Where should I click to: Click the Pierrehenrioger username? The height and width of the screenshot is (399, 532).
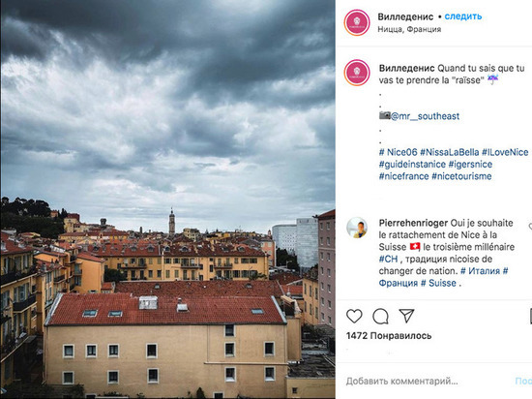pos(413,223)
